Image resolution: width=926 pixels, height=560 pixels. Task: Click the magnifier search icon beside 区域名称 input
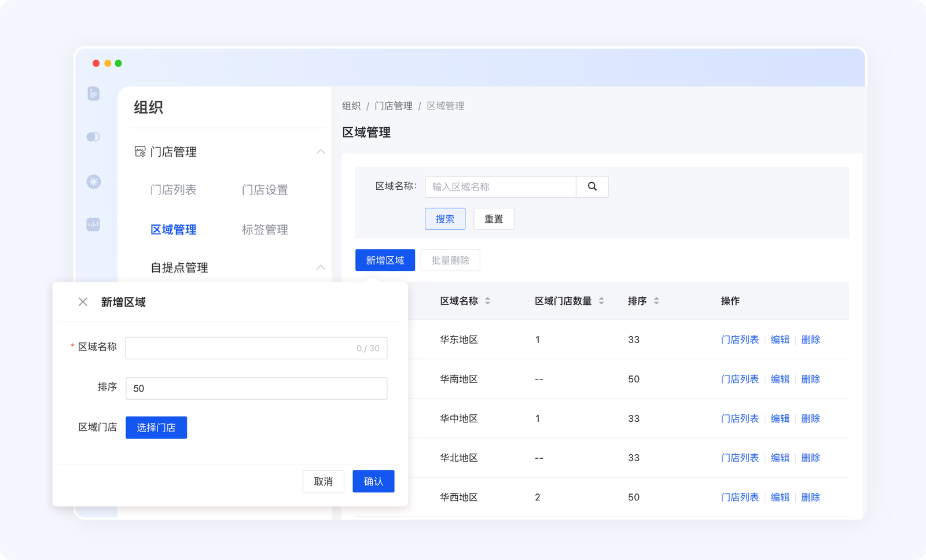(x=592, y=187)
